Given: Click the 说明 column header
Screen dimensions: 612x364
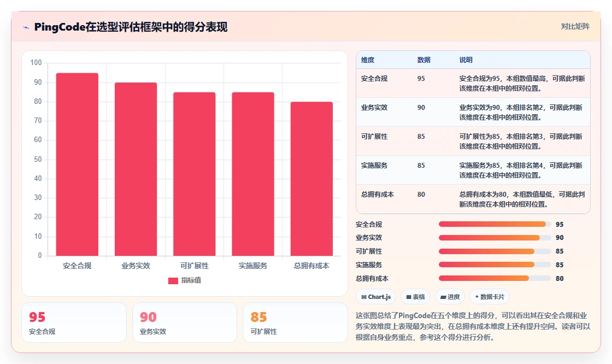Looking at the screenshot, I should pos(466,60).
